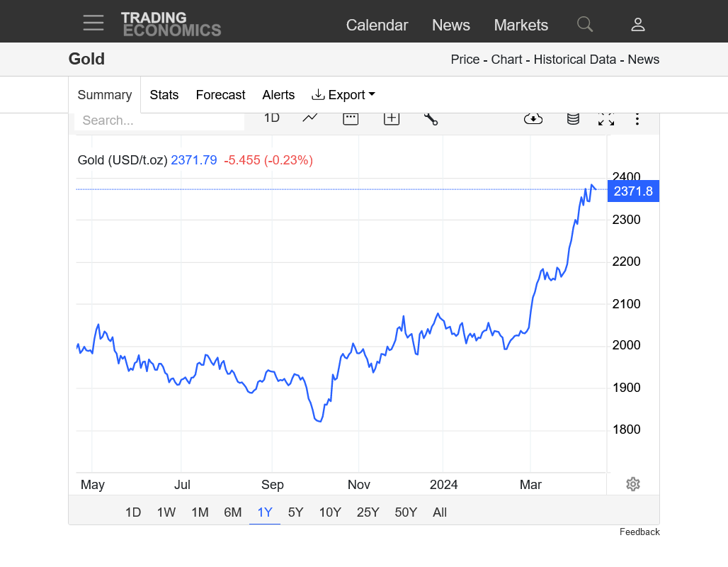Image resolution: width=728 pixels, height=567 pixels.
Task: Select the 1Y time range
Action: point(265,512)
